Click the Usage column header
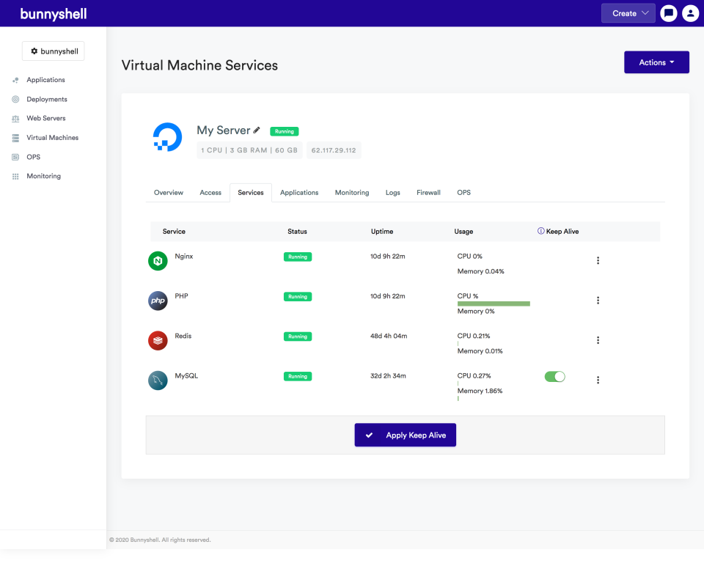This screenshot has width=704, height=588. pos(463,232)
